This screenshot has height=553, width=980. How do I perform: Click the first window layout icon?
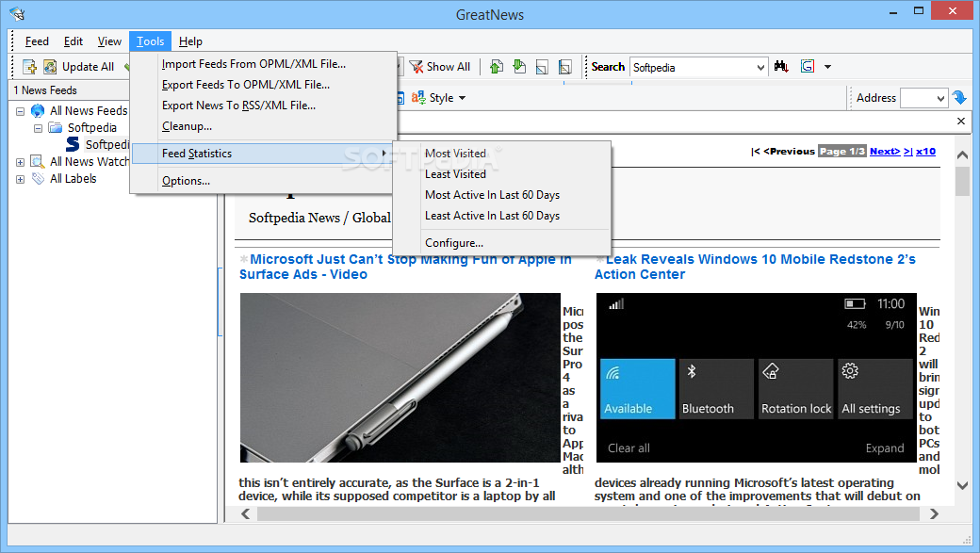[542, 67]
